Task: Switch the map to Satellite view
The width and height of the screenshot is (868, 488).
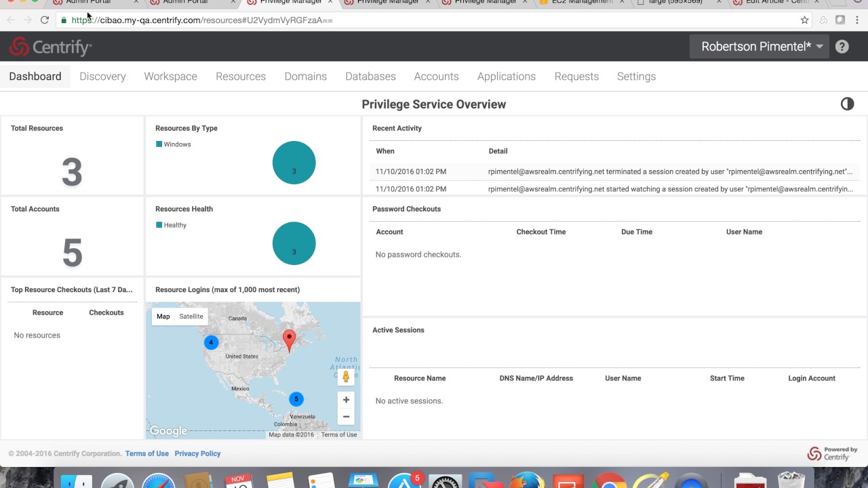Action: [x=191, y=317]
